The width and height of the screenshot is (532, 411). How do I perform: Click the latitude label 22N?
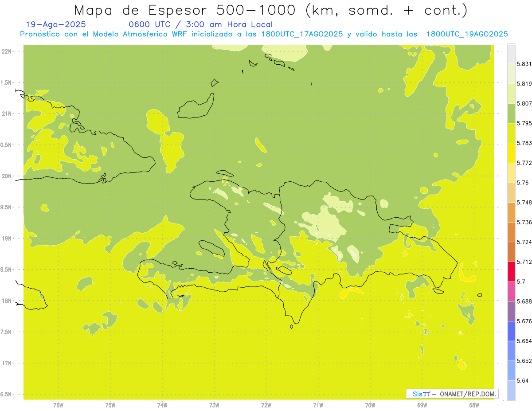(x=7, y=51)
